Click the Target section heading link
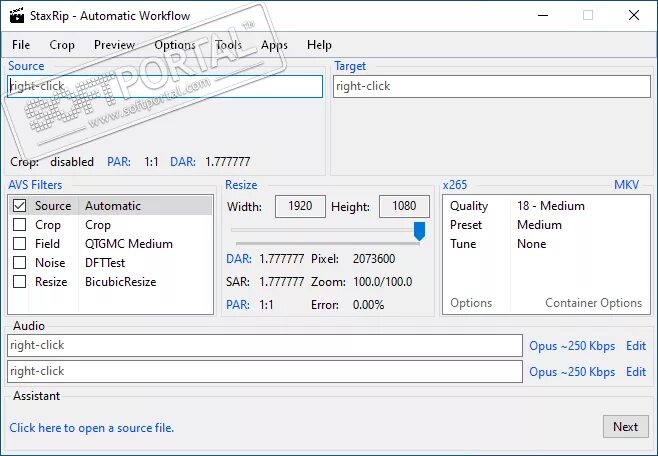The width and height of the screenshot is (658, 456). [350, 66]
